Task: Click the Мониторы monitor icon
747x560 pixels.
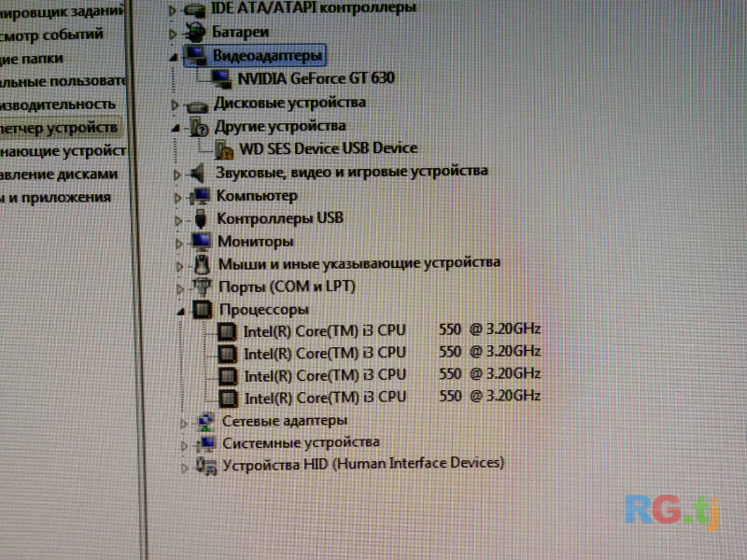Action: [x=202, y=242]
